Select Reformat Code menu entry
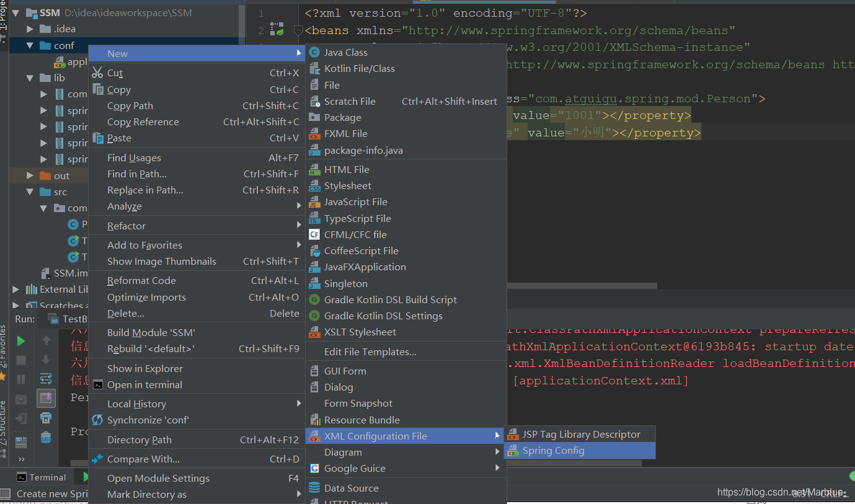The width and height of the screenshot is (855, 504). point(197,281)
